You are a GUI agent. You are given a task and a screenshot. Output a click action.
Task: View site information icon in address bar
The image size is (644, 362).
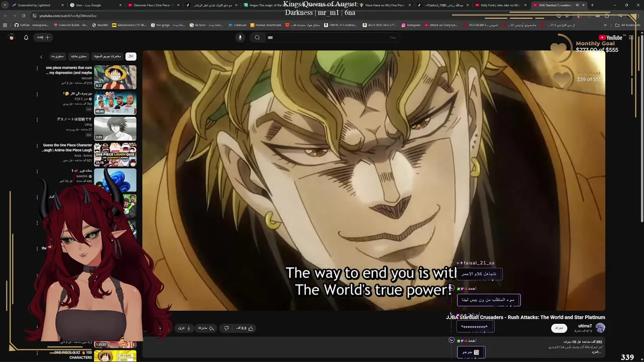click(x=34, y=16)
